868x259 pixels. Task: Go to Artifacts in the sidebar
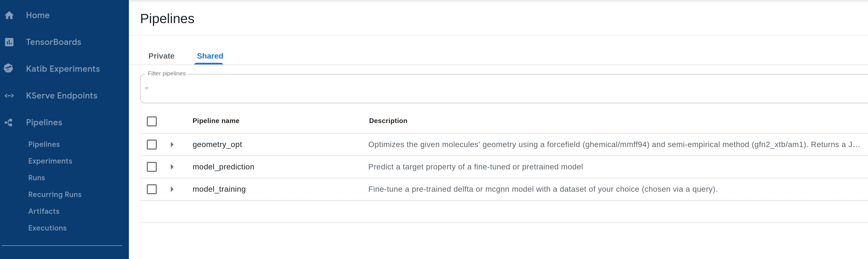[44, 211]
